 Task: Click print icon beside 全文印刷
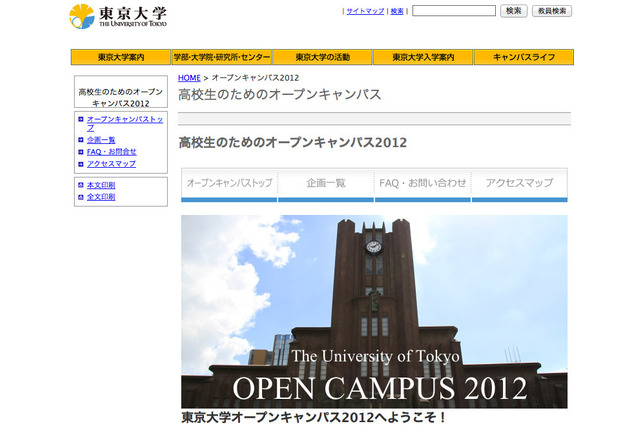pos(80,197)
